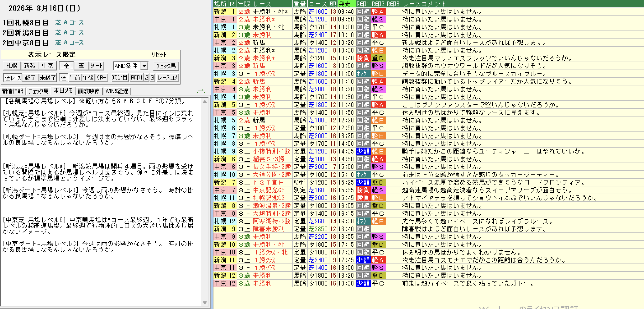
Task: Click the 発走 column header
Action: coord(346,4)
